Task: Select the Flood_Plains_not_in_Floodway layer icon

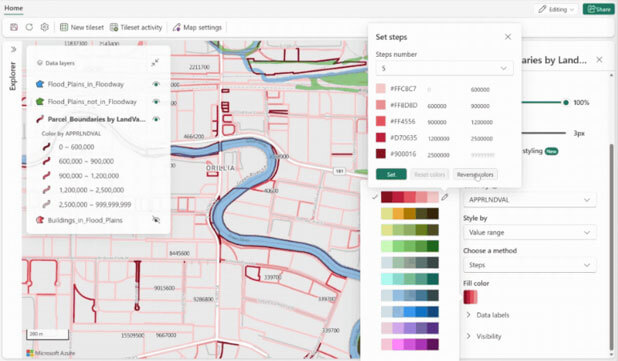Action: [x=39, y=101]
